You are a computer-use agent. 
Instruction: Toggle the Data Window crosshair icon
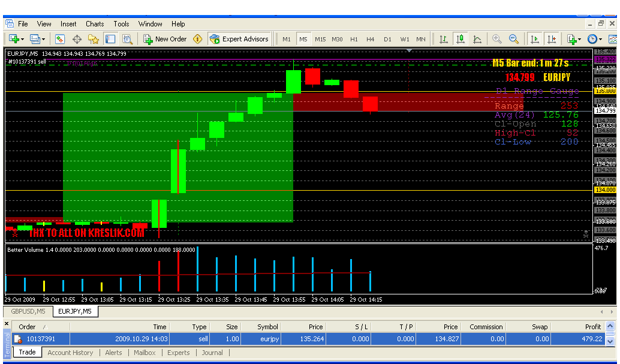tap(77, 39)
